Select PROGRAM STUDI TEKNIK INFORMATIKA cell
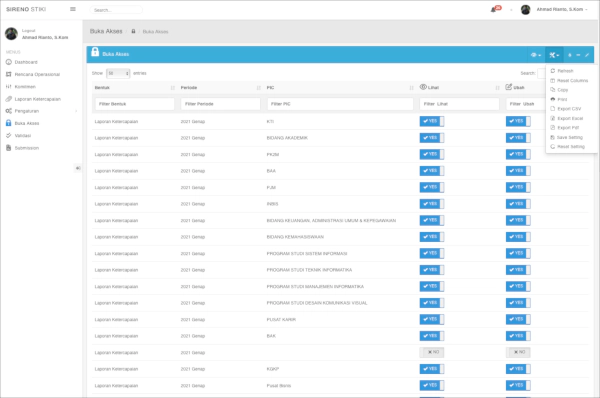 (309, 270)
